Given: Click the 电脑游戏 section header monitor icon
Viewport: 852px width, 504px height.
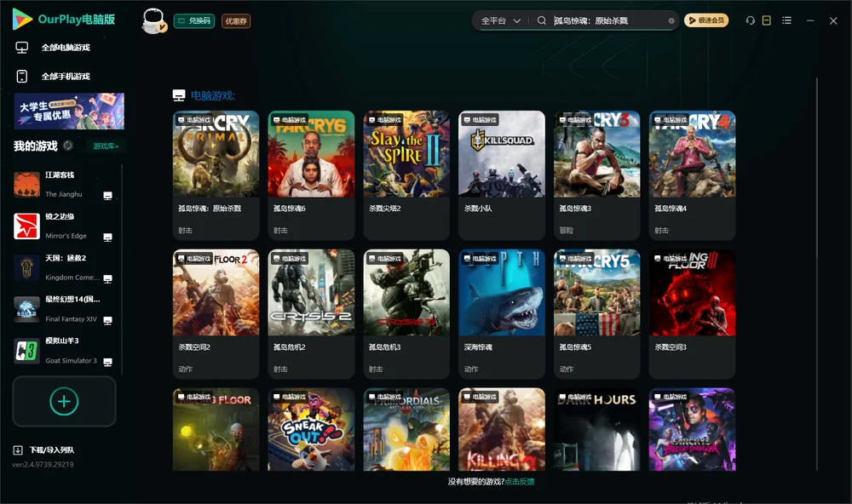Looking at the screenshot, I should point(179,95).
